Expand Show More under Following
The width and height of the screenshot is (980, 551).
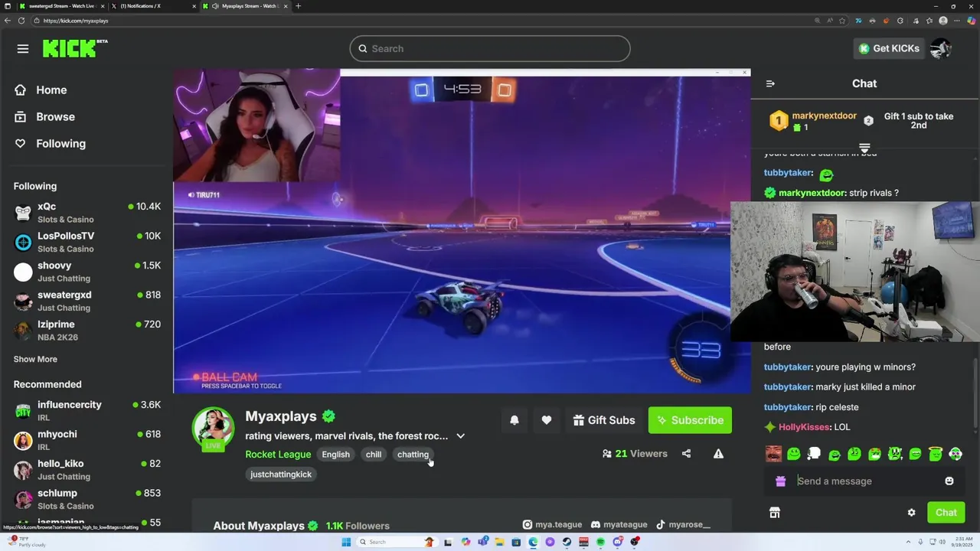click(35, 359)
